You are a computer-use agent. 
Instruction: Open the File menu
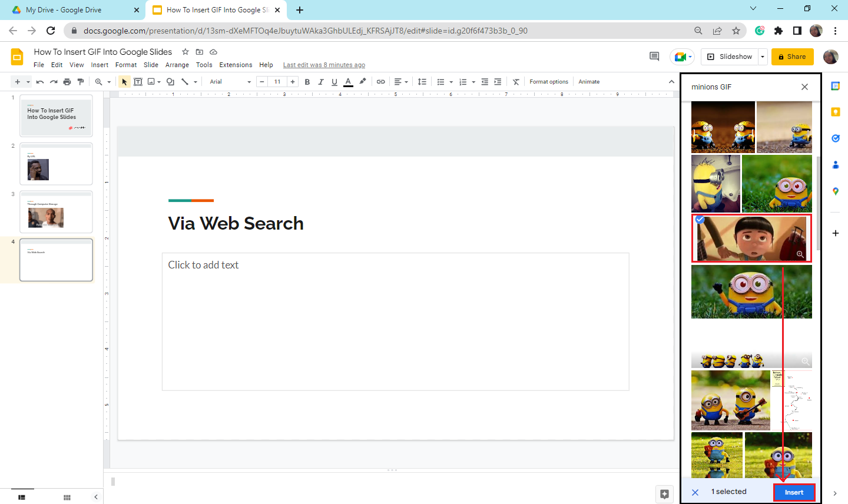click(x=39, y=65)
